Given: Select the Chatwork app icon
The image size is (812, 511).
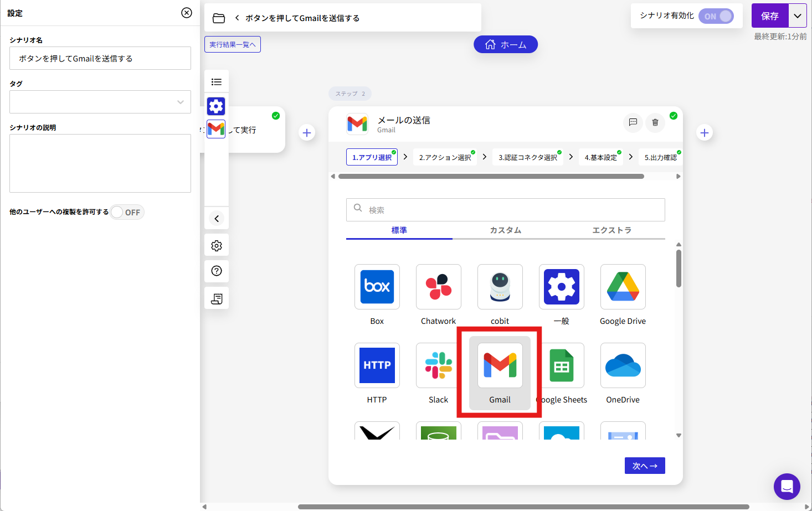Looking at the screenshot, I should click(x=438, y=287).
